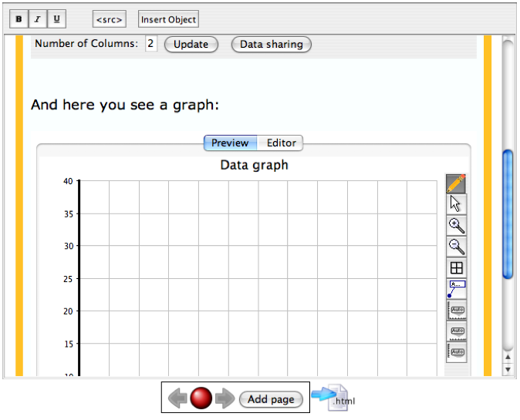Screen dimensions: 520x420
Task: Open the Insert Object menu
Action: [x=168, y=19]
